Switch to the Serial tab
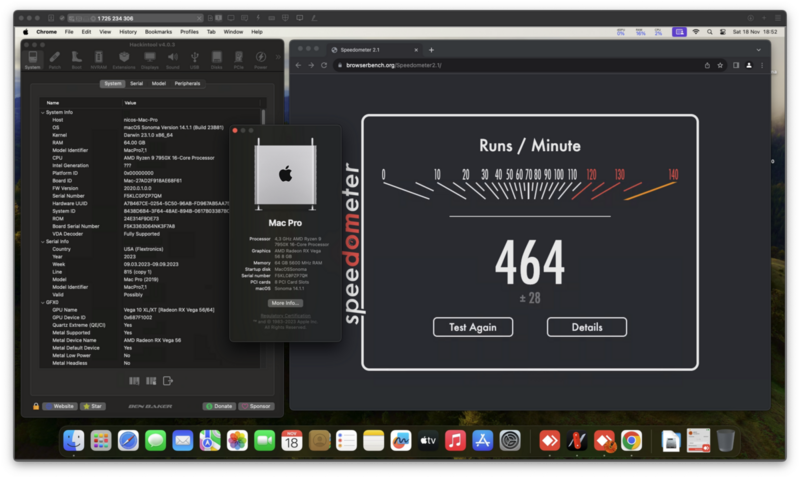 pos(136,84)
